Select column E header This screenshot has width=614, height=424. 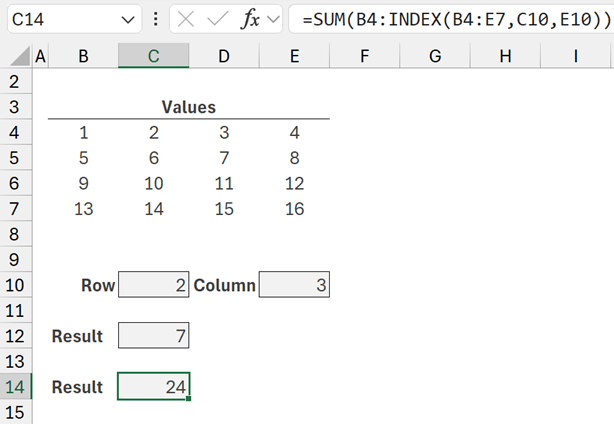coord(294,57)
